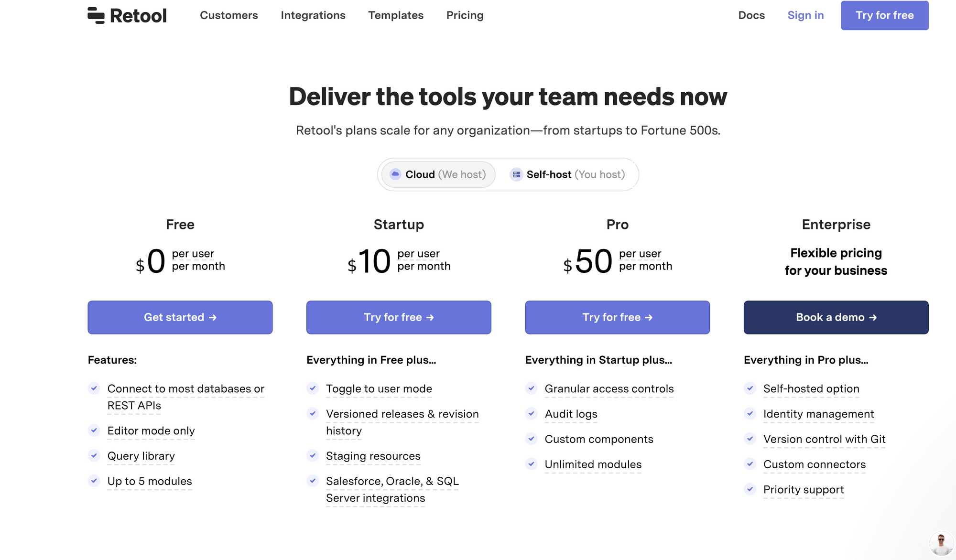The height and width of the screenshot is (560, 956).
Task: Click the Retool logo in the header
Action: (x=127, y=15)
